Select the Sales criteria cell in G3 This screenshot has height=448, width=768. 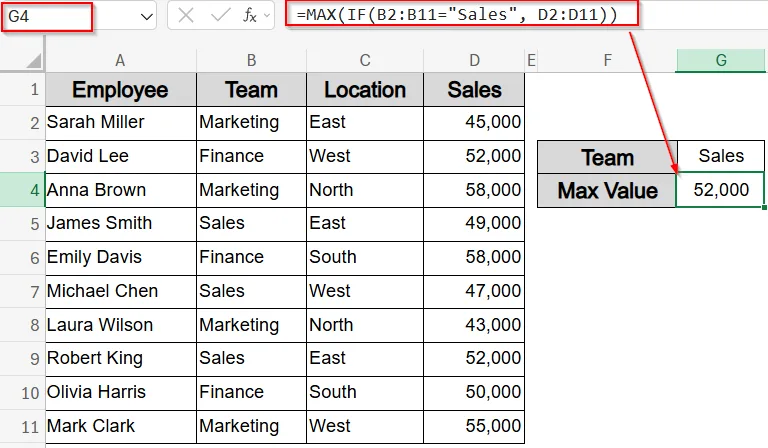(x=721, y=156)
